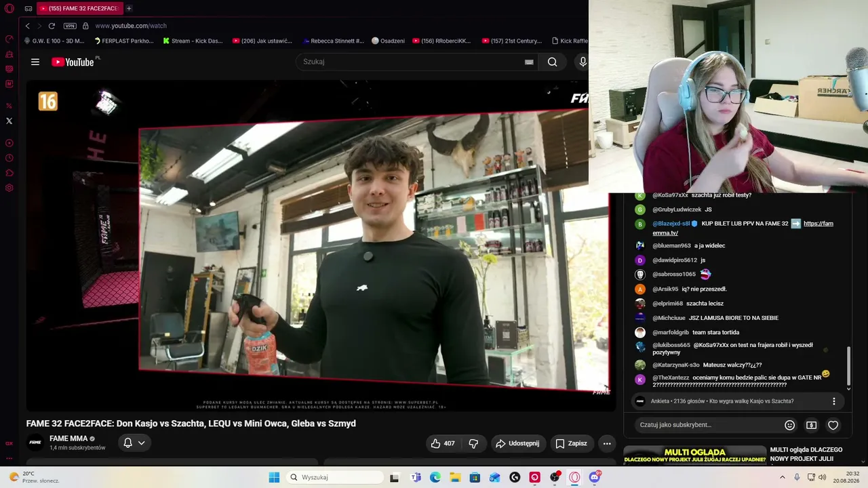Viewport: 868px width, 488px height.
Task: Open the Osadzeni bookmark
Action: click(x=388, y=41)
